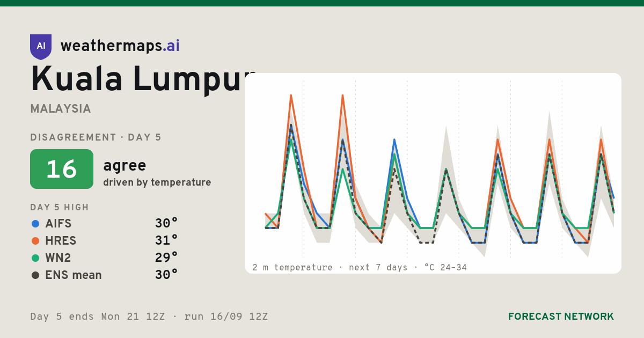644x338 pixels.
Task: Open the FORECAST NETWORK link
Action: point(561,317)
